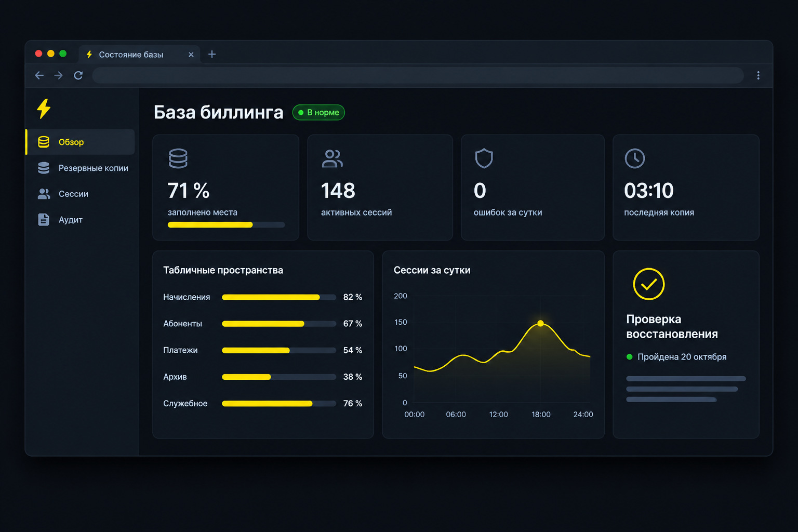Click the Начисления usage bar

coord(279,297)
